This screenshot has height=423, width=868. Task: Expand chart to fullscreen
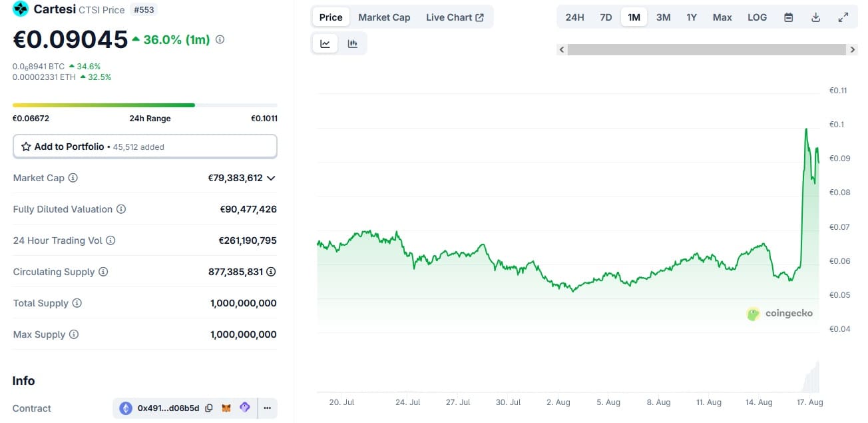click(x=843, y=17)
